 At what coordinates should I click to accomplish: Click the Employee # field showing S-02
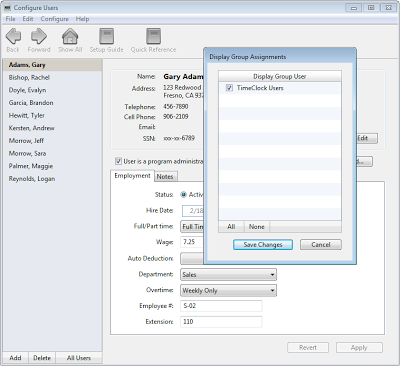pyautogui.click(x=221, y=306)
